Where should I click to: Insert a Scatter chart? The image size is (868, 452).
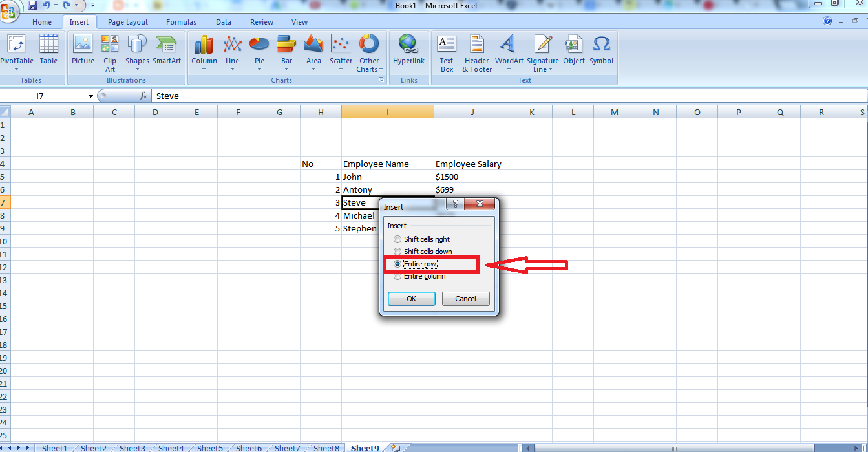[341, 52]
